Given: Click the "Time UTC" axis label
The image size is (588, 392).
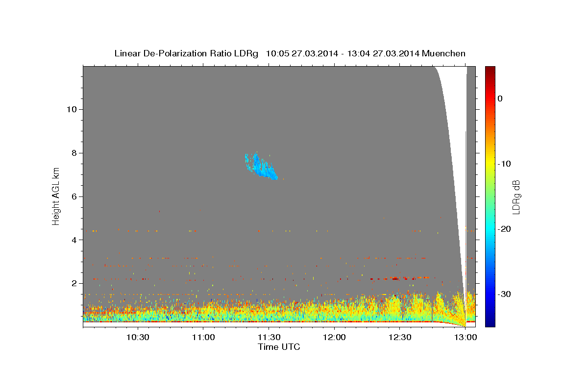Looking at the screenshot, I should (x=279, y=347).
